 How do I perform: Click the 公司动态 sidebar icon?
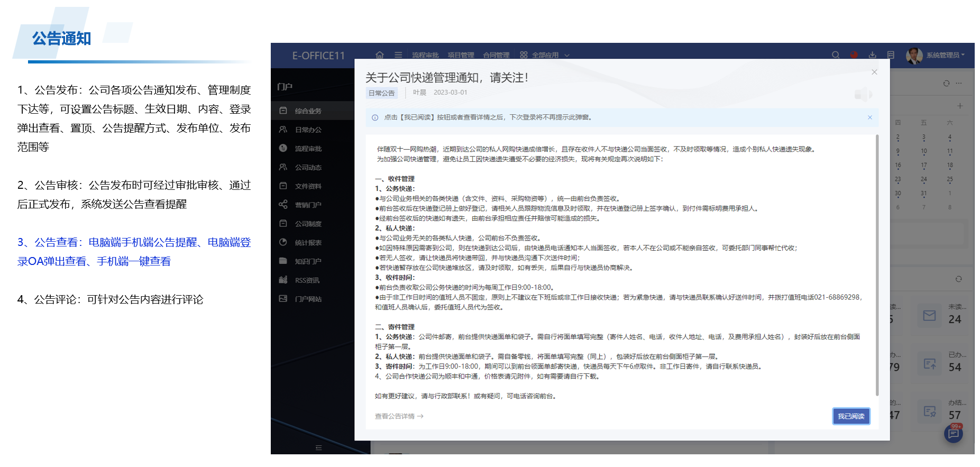283,167
